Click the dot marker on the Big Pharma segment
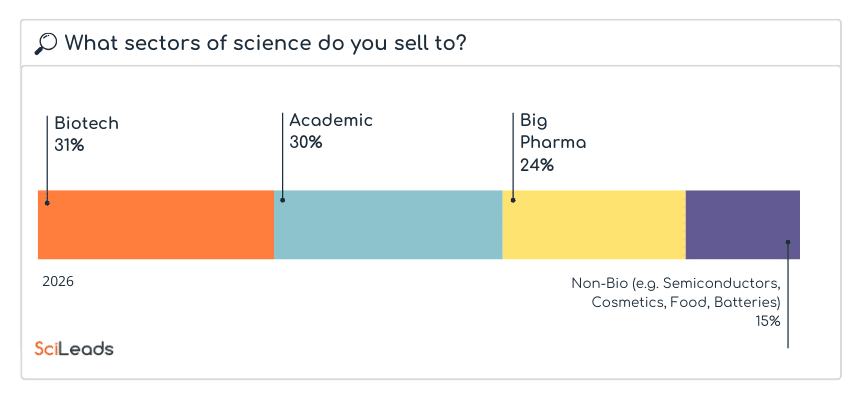Viewport: 850px width, 400px height. tap(513, 200)
